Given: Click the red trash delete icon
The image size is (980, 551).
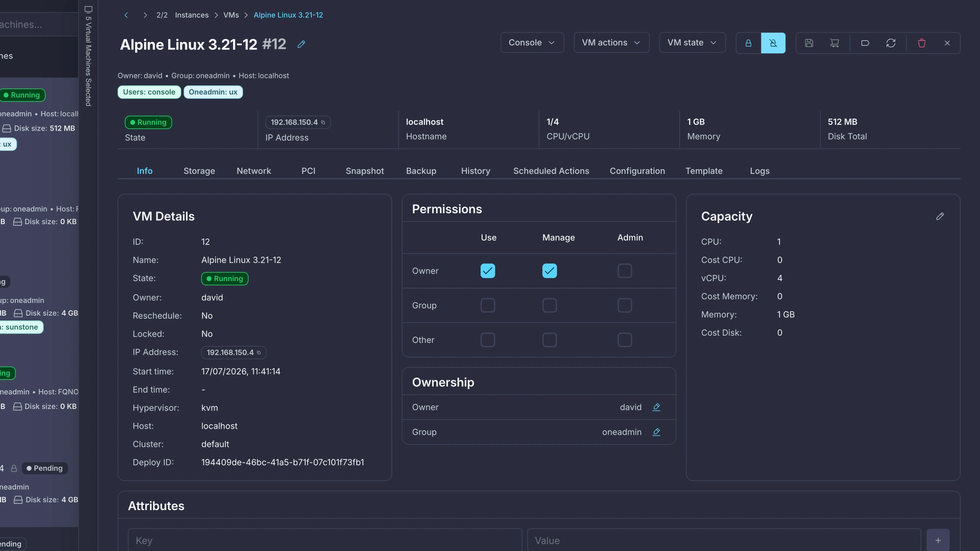Looking at the screenshot, I should 922,43.
